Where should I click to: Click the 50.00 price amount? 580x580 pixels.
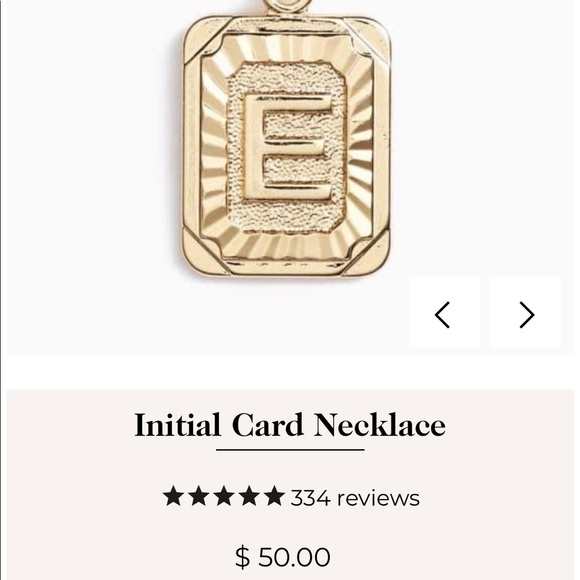[294, 556]
